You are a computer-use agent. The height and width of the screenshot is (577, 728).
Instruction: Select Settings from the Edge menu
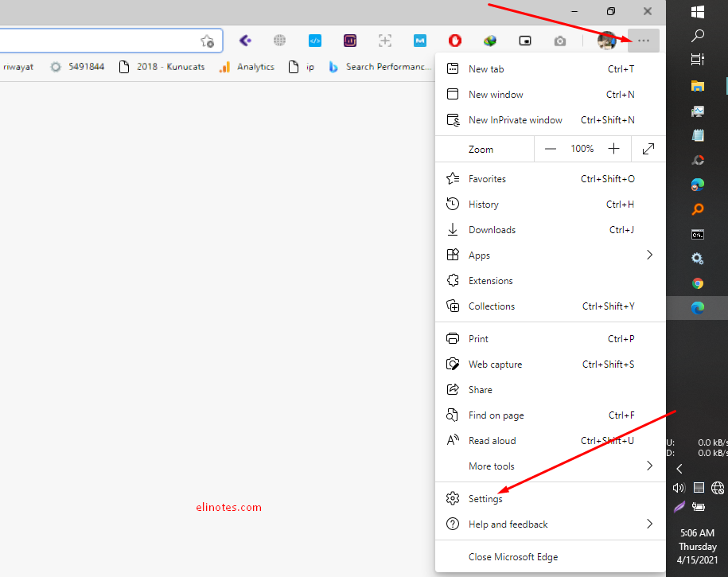pyautogui.click(x=486, y=498)
